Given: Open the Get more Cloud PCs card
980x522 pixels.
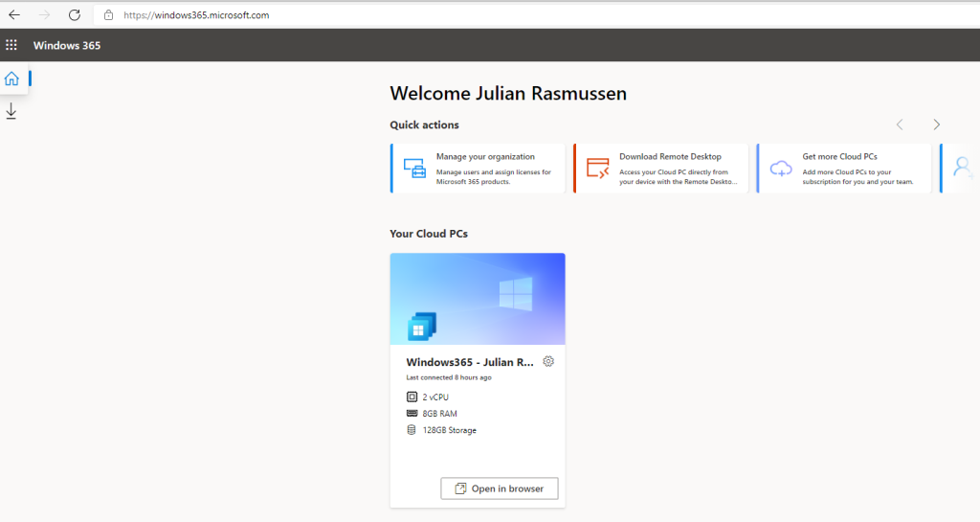Looking at the screenshot, I should [844, 169].
